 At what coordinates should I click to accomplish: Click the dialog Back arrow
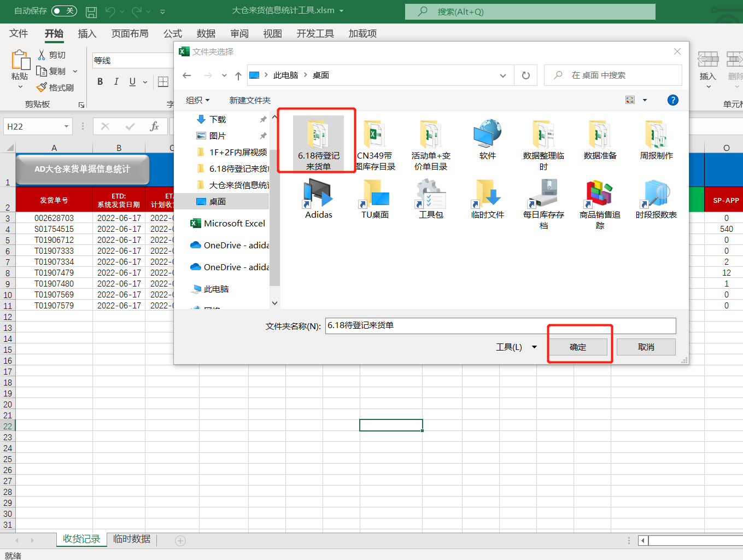click(x=187, y=75)
